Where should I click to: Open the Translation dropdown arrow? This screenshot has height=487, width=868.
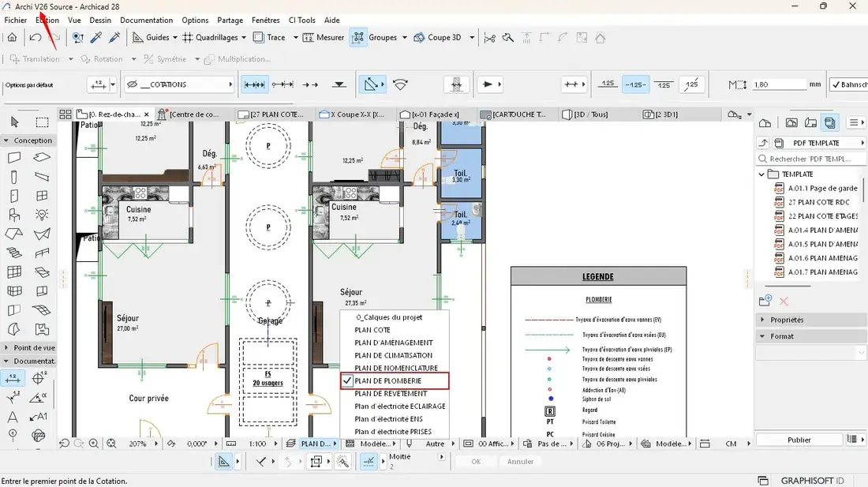[71, 59]
